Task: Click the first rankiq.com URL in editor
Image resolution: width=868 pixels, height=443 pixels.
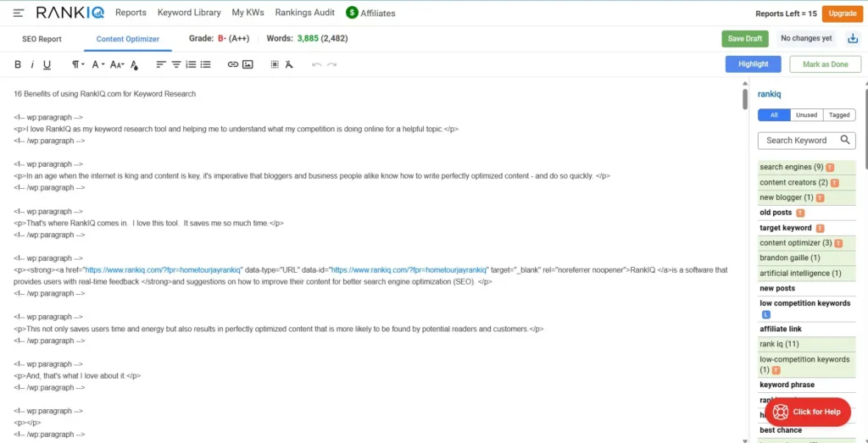Action: coord(164,270)
